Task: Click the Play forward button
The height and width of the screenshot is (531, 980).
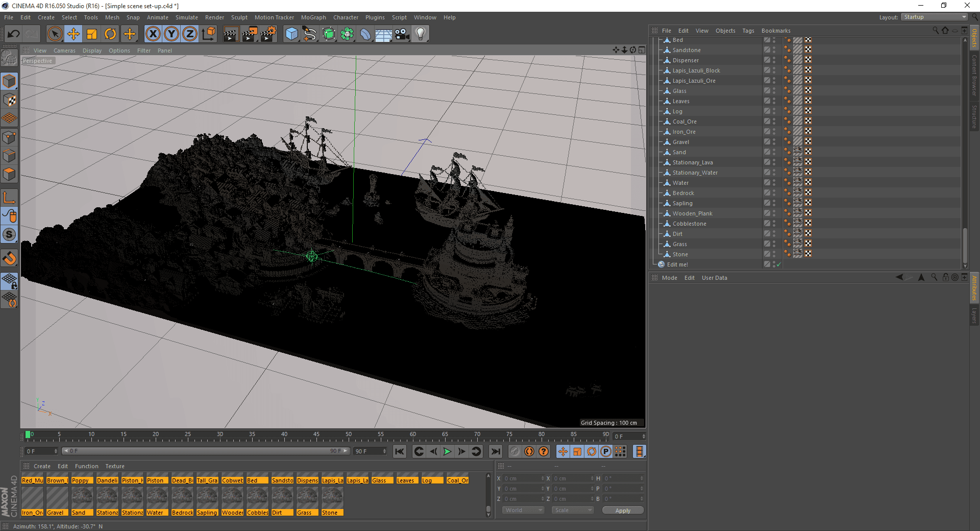Action: 447,451
